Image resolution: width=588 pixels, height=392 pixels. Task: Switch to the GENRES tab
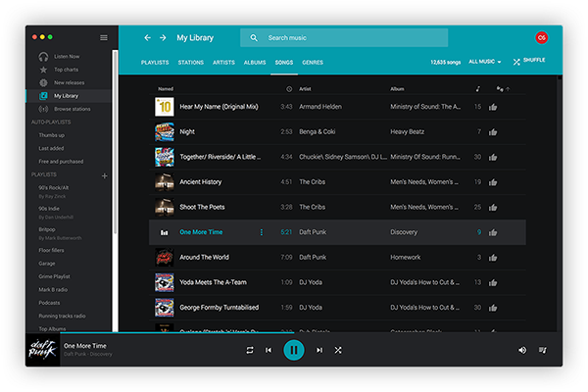(x=313, y=63)
